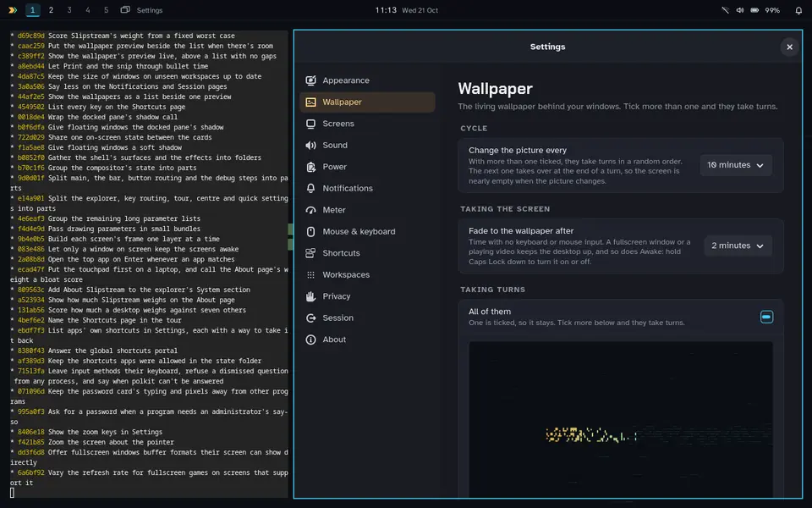Click the Privacy hand icon in the sidebar

click(310, 296)
